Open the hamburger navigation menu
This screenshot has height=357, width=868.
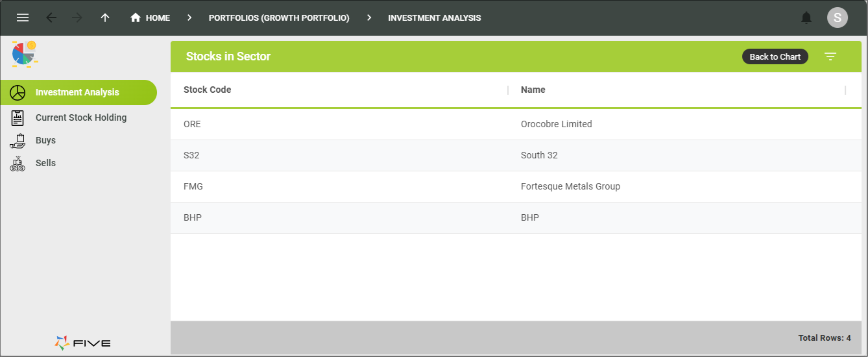[x=23, y=18]
